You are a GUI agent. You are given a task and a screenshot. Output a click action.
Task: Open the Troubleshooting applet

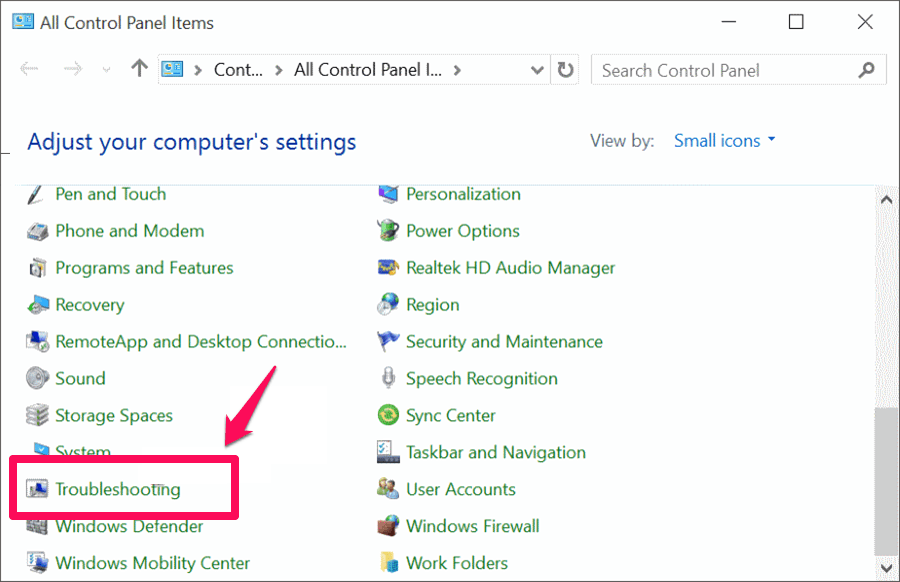pyautogui.click(x=120, y=489)
